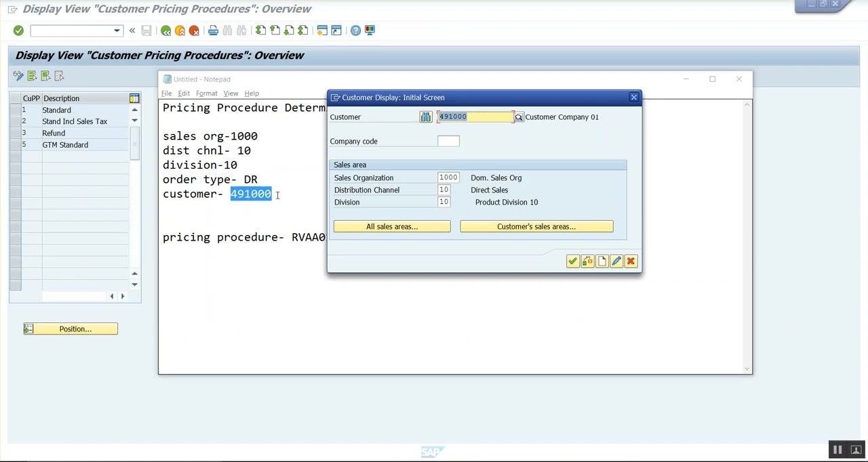Click the Sales Organization field 1000

(448, 177)
